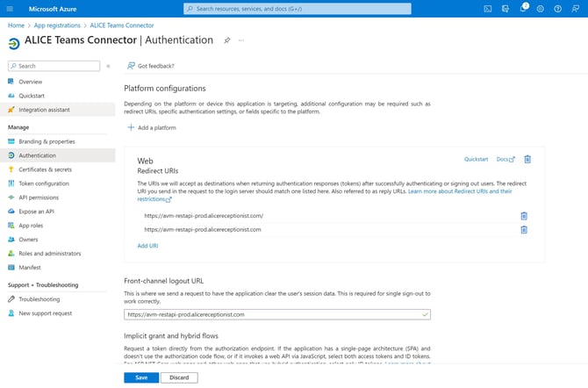
Task: Collapse the left sidebar menu
Action: tap(108, 66)
